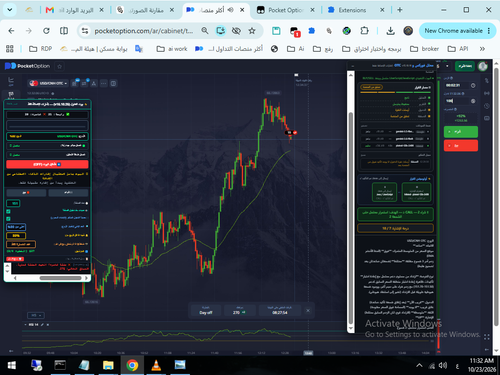Open the chat icon in right sidebar
The height and width of the screenshot is (375, 500).
487,118
